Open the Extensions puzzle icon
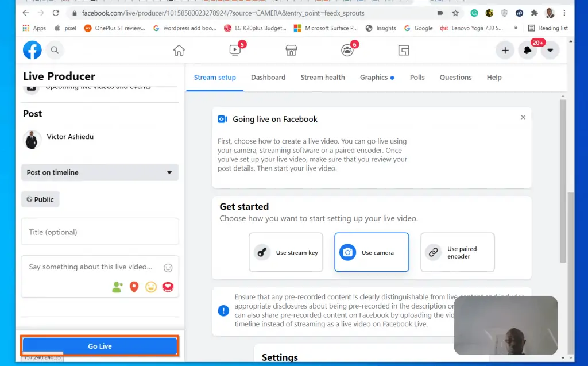This screenshot has width=588, height=366. pyautogui.click(x=535, y=13)
